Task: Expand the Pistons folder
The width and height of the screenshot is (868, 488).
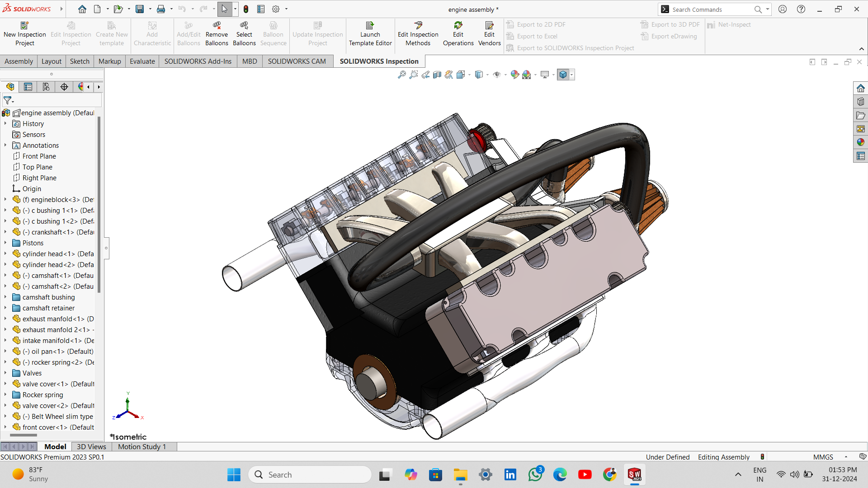Action: pyautogui.click(x=5, y=243)
